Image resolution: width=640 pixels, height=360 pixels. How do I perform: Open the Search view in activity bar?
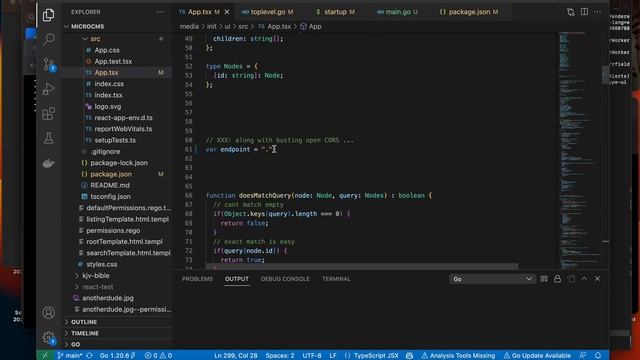48,39
